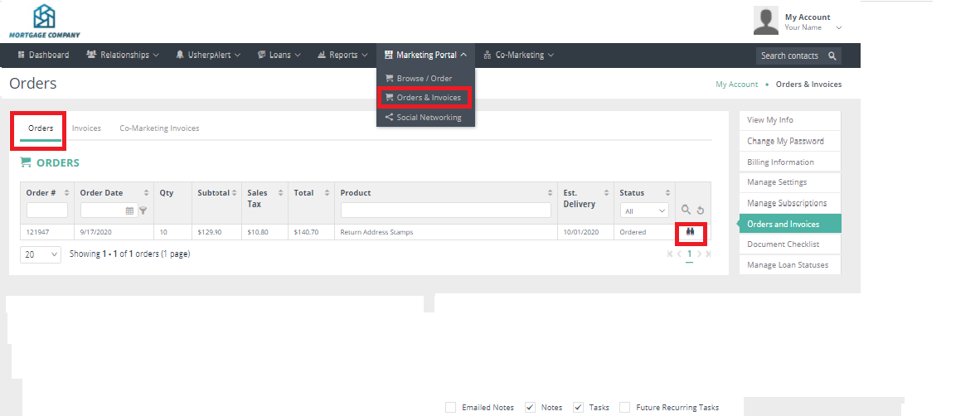The width and height of the screenshot is (980, 416).
Task: Click the reset filters arrow icon
Action: pos(700,210)
